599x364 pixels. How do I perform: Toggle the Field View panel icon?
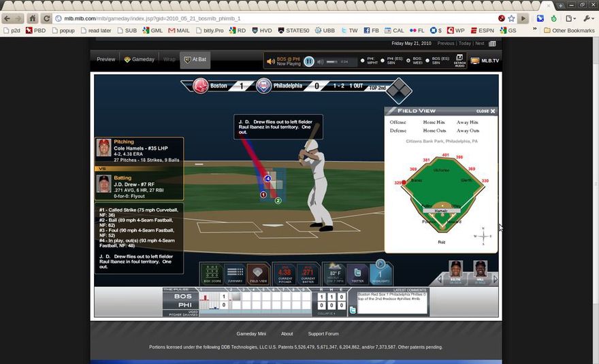pos(258,274)
